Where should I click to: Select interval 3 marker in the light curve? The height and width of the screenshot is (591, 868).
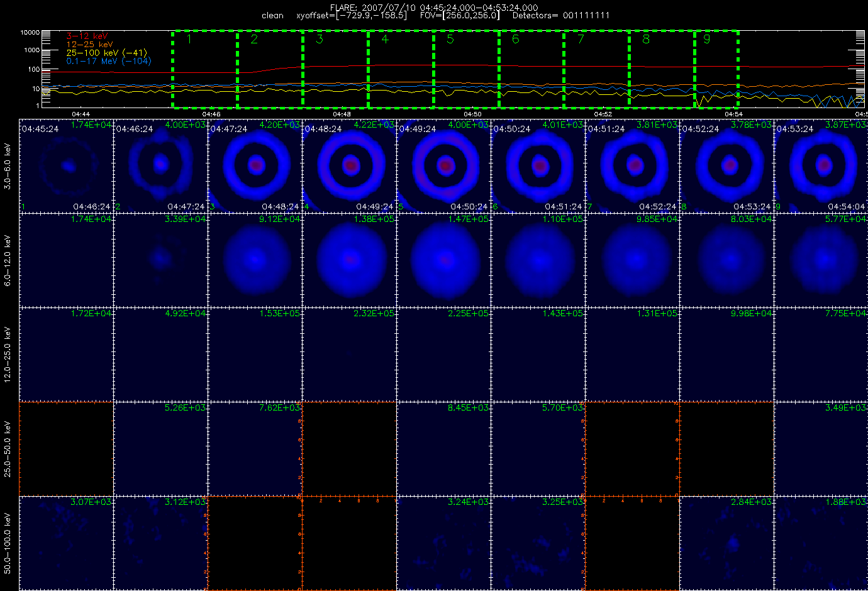pos(320,39)
